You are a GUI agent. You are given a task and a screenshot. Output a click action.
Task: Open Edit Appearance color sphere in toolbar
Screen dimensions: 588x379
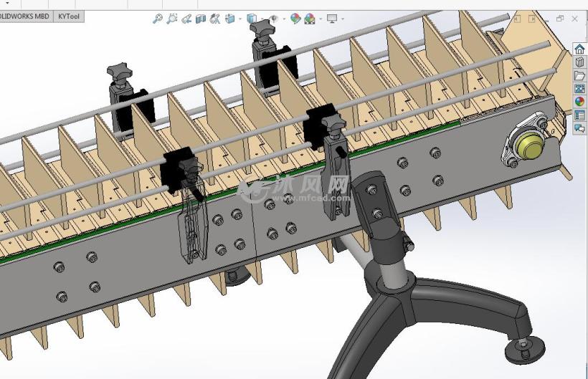point(295,19)
